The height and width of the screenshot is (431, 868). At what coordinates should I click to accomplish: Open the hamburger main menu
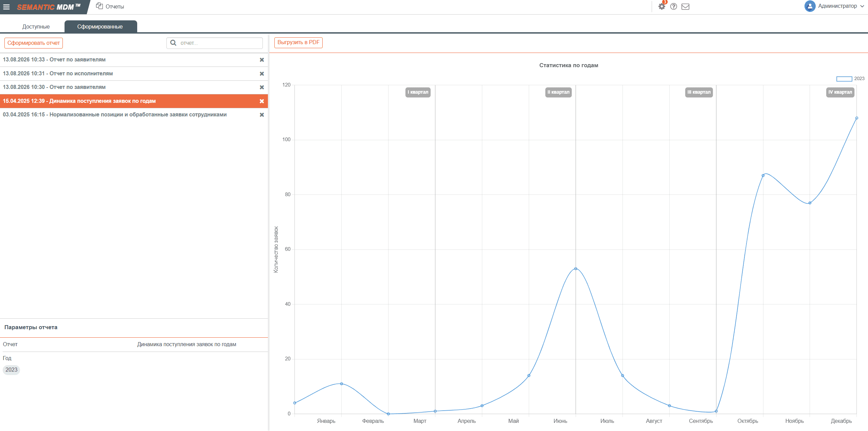click(x=6, y=7)
